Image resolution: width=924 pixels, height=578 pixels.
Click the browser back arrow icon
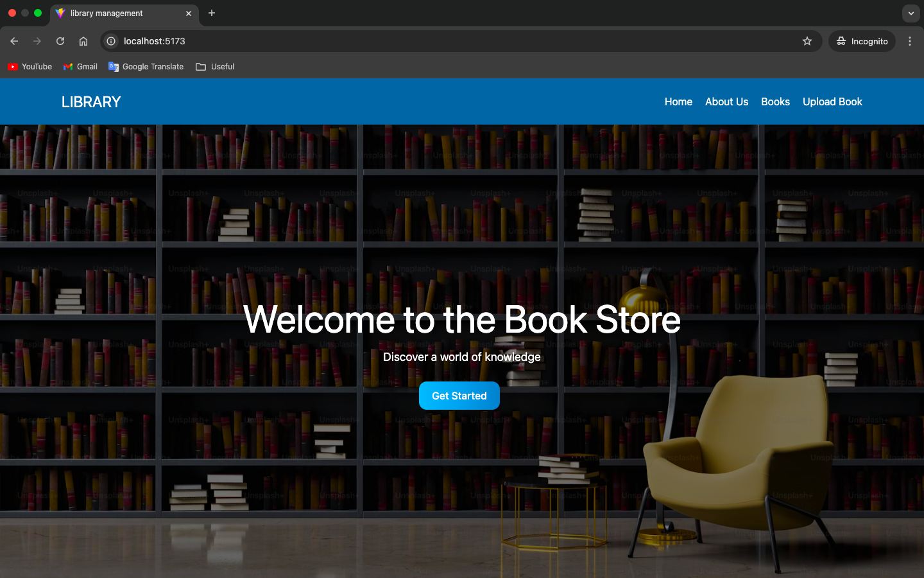14,41
